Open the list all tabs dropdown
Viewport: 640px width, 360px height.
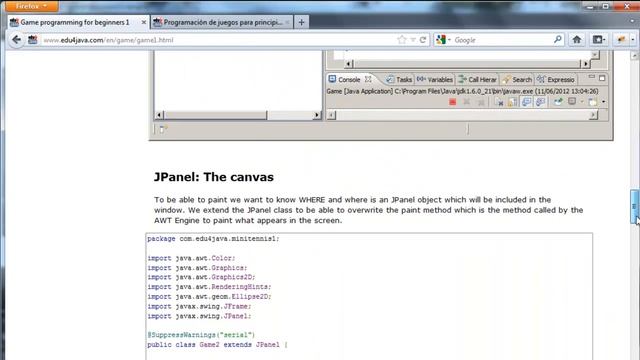[633, 21]
